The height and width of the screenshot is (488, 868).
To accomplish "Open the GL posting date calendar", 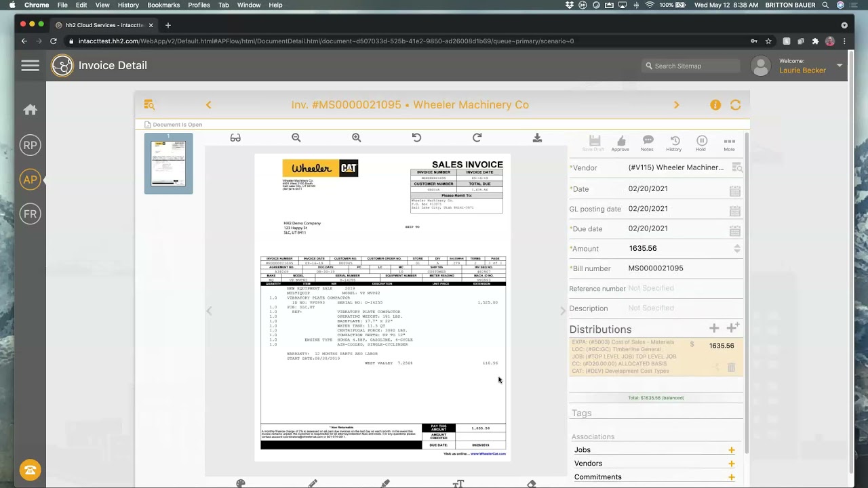I will pos(735,211).
